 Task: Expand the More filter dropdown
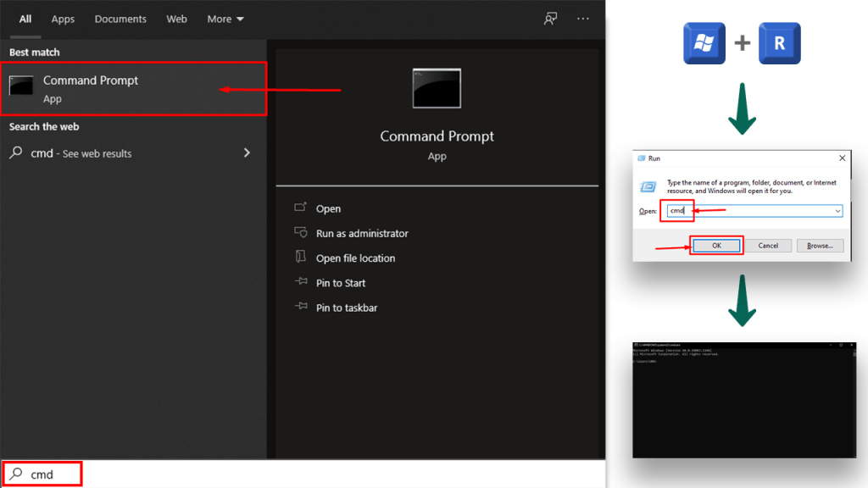point(225,19)
